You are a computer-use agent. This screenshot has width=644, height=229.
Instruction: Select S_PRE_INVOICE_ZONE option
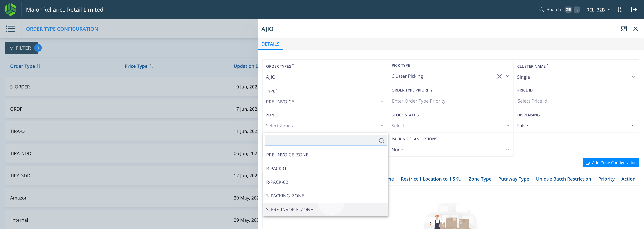[325, 209]
